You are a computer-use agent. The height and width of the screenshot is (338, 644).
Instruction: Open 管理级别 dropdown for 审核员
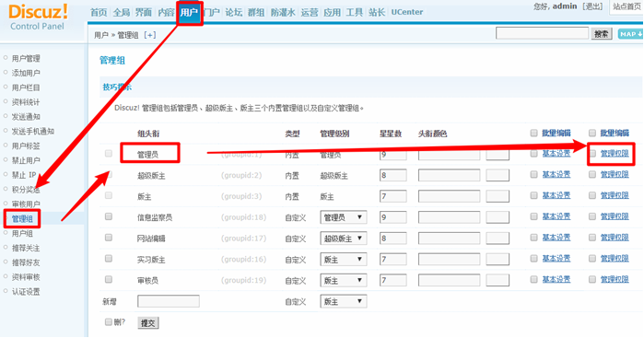pos(344,281)
